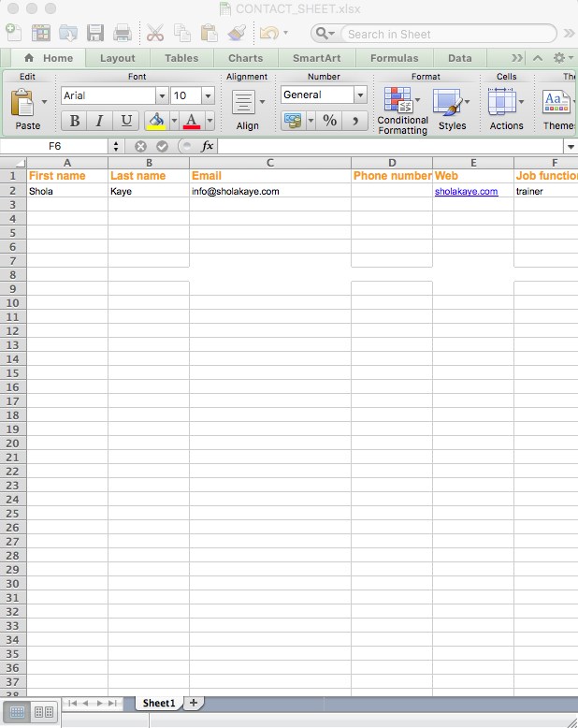Collapse the ribbon with caret
The image size is (578, 728).
coord(538,58)
